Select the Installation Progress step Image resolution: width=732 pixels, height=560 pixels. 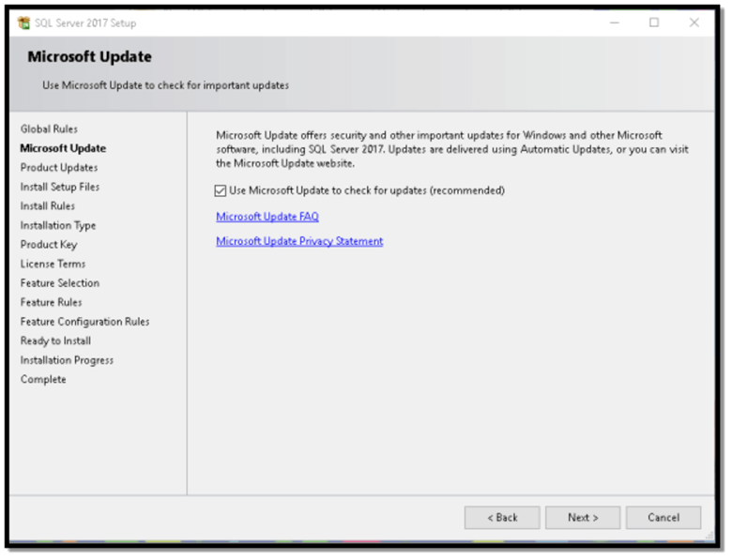pyautogui.click(x=67, y=361)
